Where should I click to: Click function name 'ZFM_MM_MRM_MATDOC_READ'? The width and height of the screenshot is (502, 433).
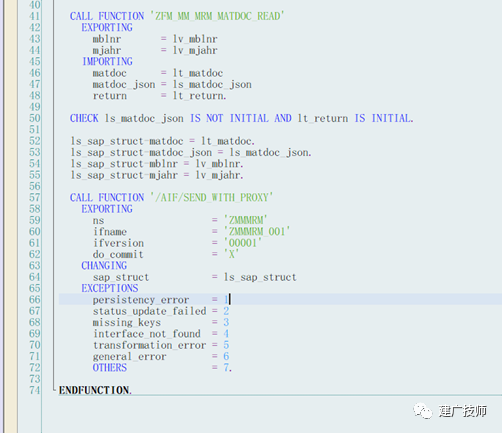click(x=217, y=16)
